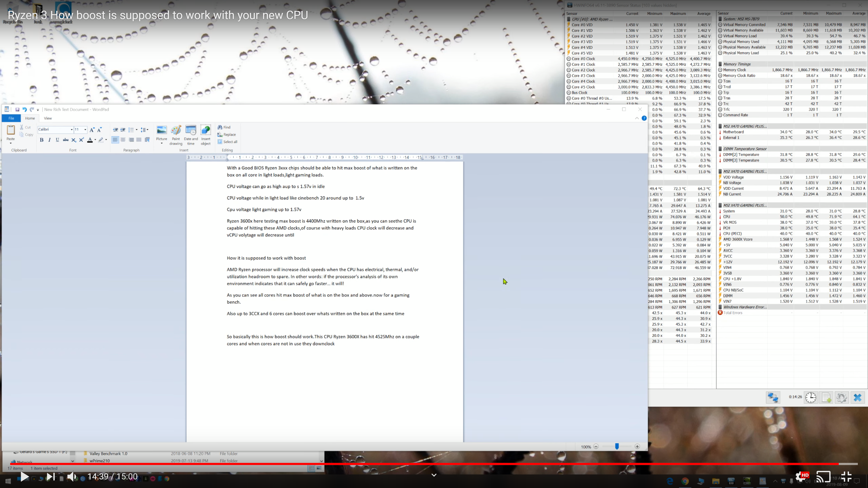Shrink font with the smaller A icon
Screen dimensions: 868x488
[x=99, y=130]
